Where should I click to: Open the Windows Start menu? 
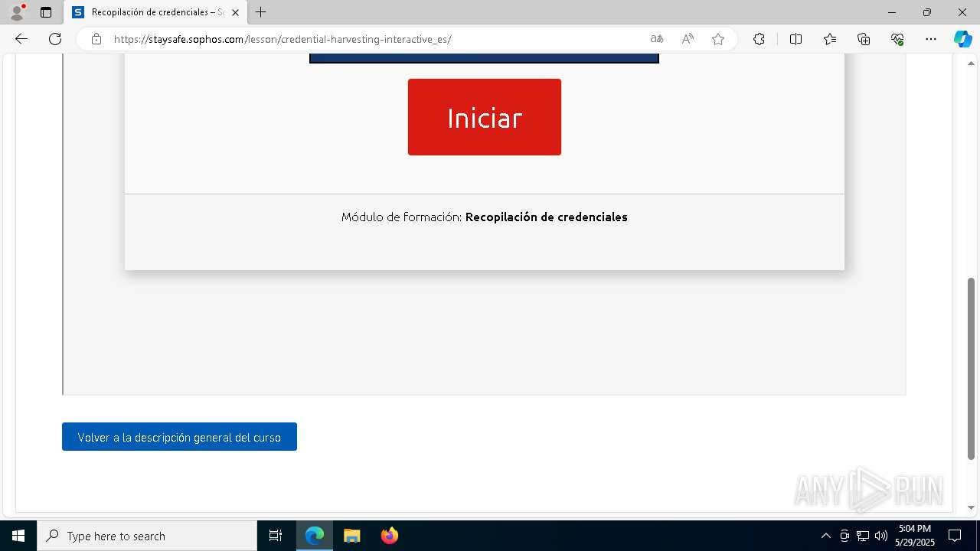[18, 536]
